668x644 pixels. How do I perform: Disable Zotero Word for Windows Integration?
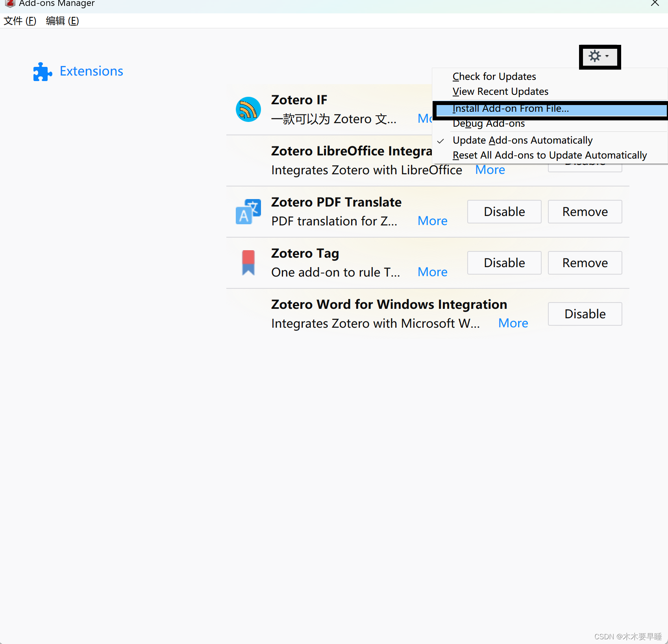click(x=585, y=314)
